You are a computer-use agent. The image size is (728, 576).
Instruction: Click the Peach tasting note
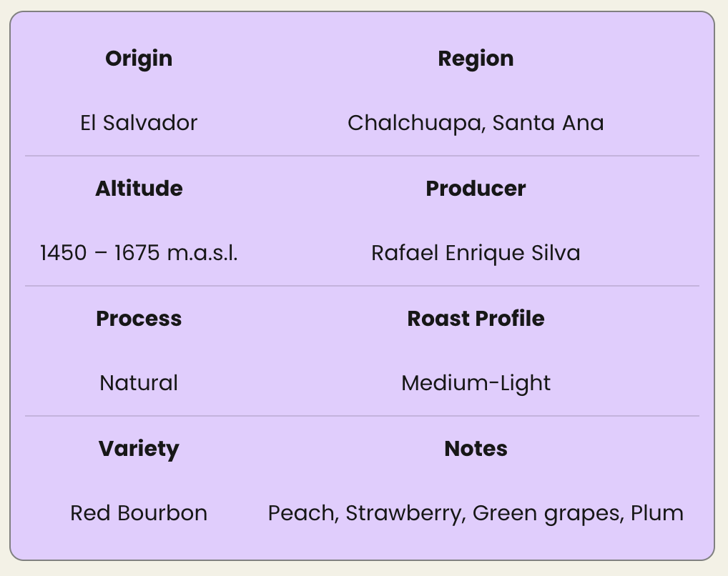coord(301,513)
